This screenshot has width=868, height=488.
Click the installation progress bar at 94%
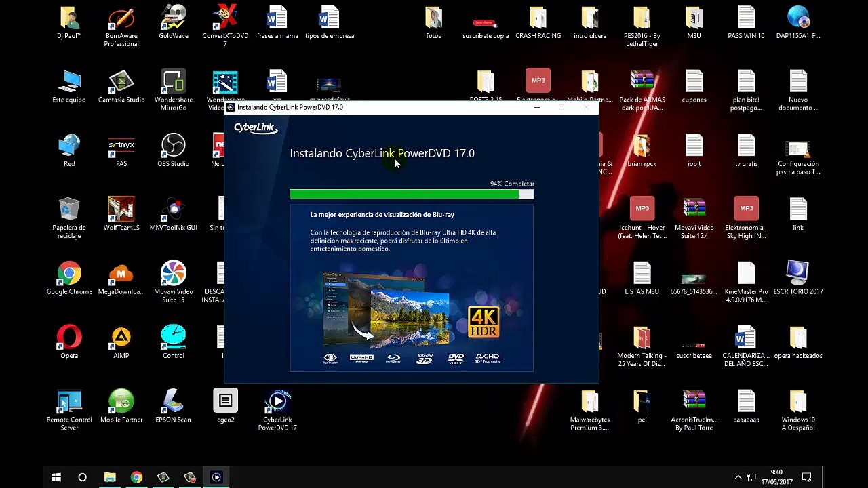click(x=412, y=195)
